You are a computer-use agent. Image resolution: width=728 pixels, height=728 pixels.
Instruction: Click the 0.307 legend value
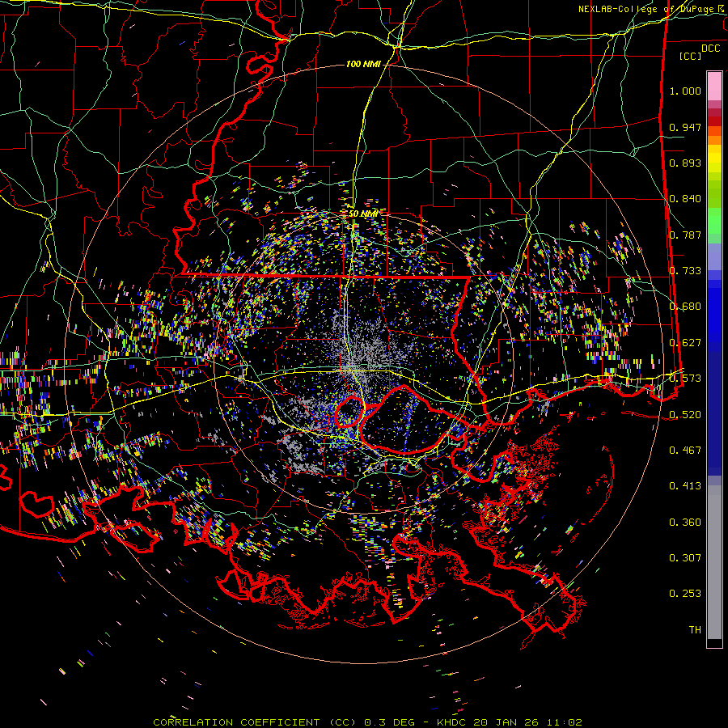(x=685, y=558)
